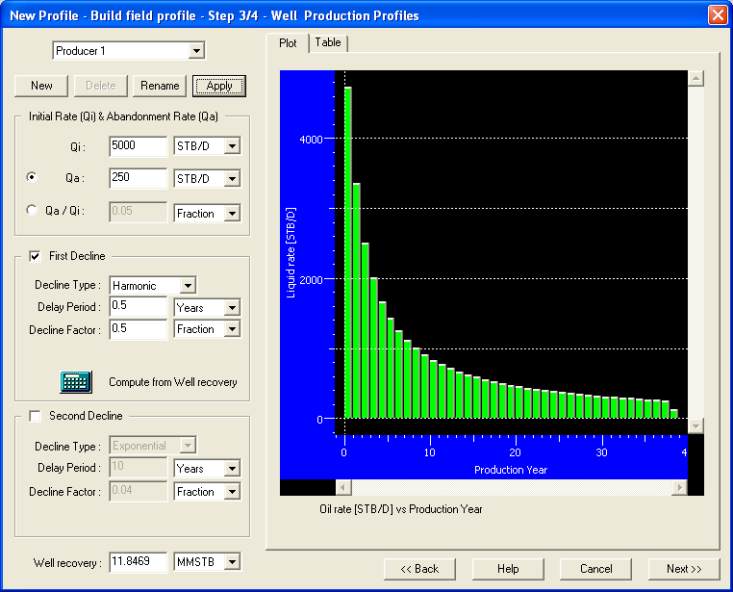
Task: Click the plot's vertical scrollbar up arrow
Action: tap(696, 79)
